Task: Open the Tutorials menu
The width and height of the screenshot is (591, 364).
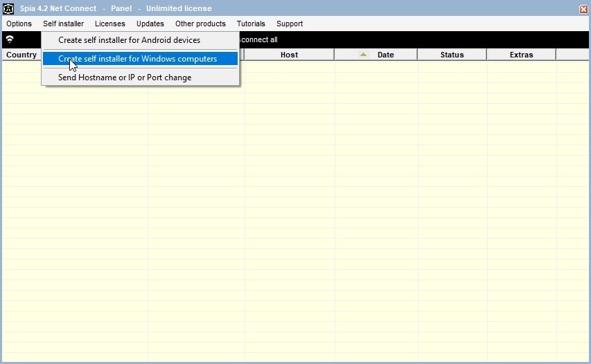Action: coord(251,24)
